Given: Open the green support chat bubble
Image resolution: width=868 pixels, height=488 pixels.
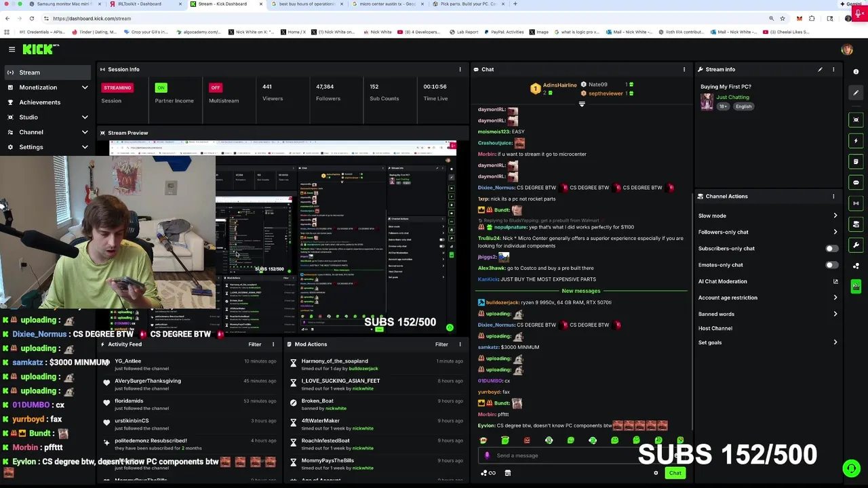Looking at the screenshot, I should (x=851, y=468).
